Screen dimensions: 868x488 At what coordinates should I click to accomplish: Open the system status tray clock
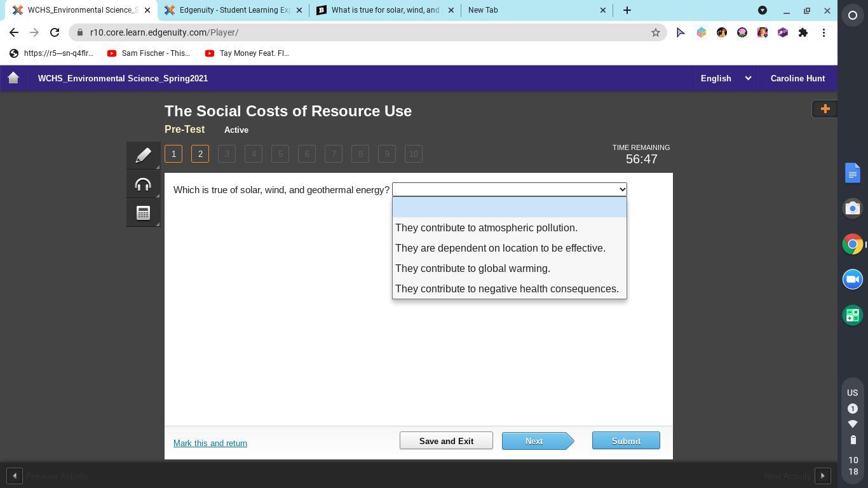click(853, 465)
